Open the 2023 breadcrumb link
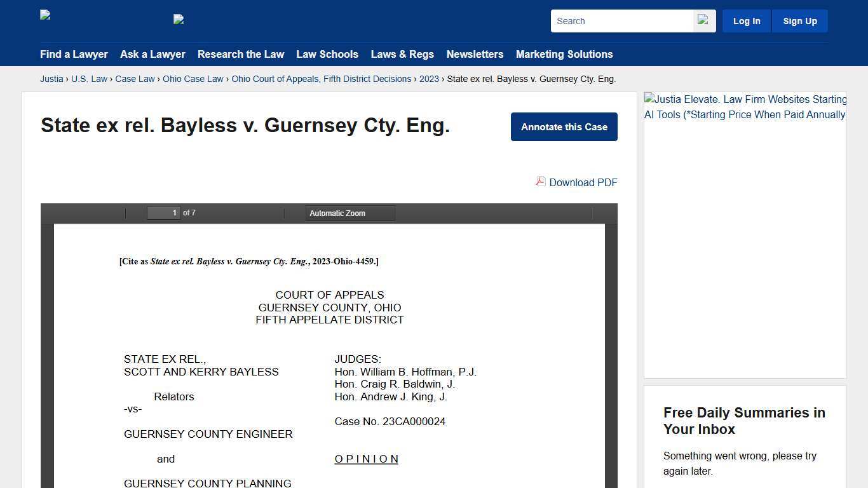868x488 pixels. (x=429, y=79)
